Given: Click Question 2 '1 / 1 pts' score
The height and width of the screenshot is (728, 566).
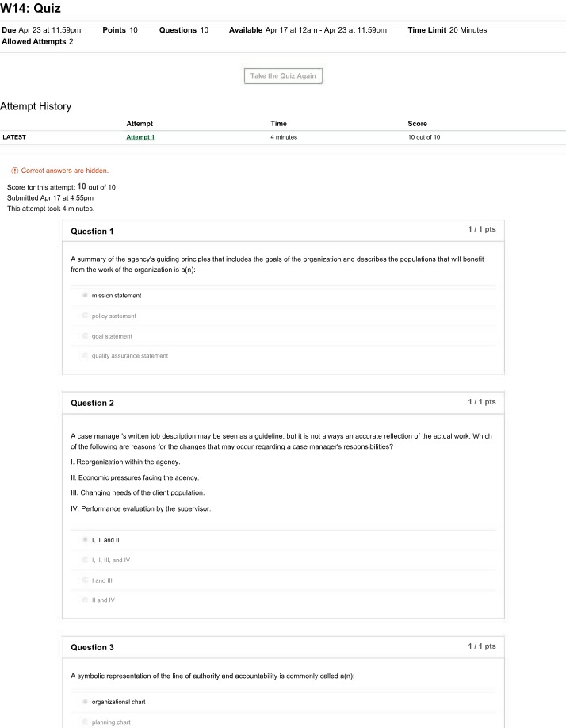Looking at the screenshot, I should click(x=481, y=401).
